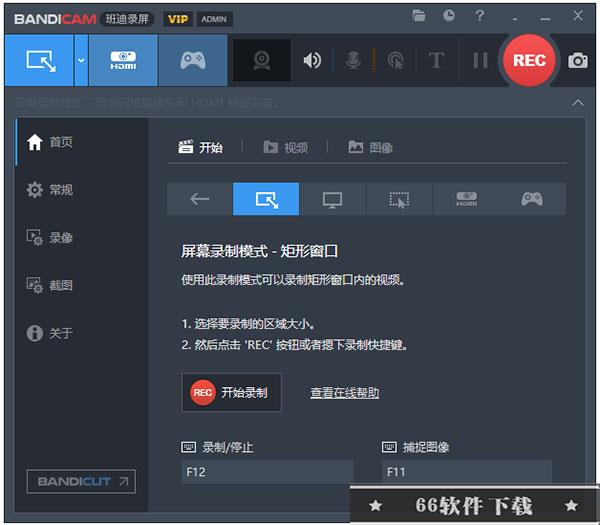Toggle speaker sound recording
The width and height of the screenshot is (600, 525).
point(312,60)
